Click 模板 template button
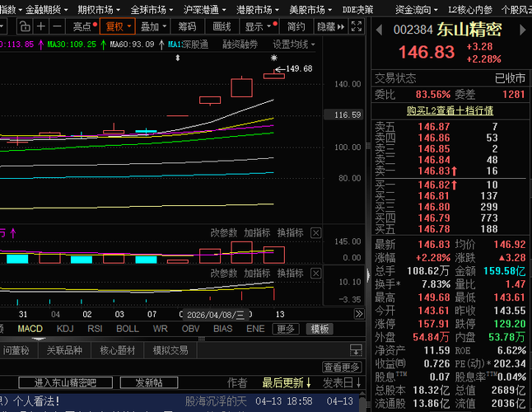 [x=320, y=329]
